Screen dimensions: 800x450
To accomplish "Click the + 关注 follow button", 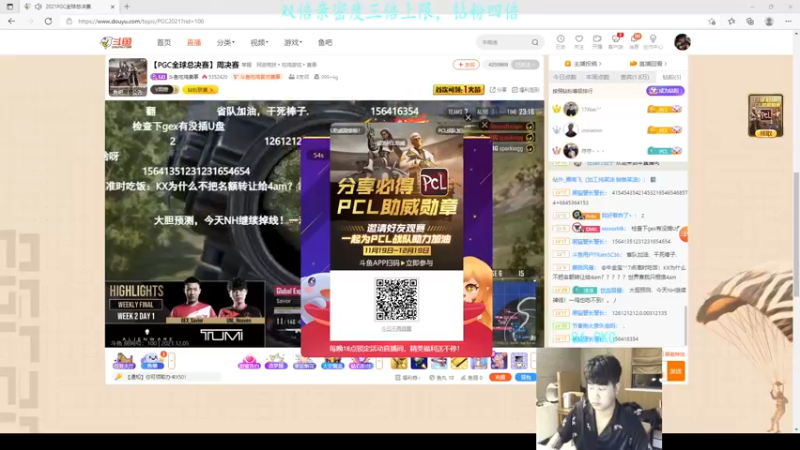I will 466,64.
